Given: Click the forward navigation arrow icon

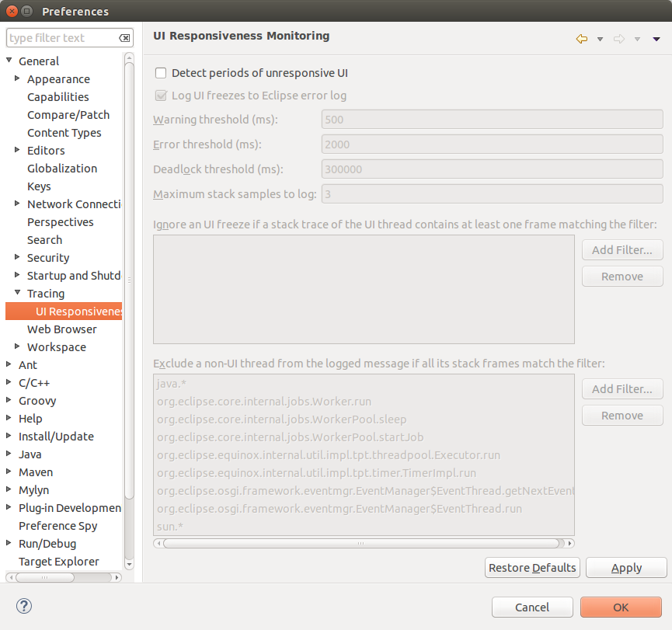Looking at the screenshot, I should [618, 39].
